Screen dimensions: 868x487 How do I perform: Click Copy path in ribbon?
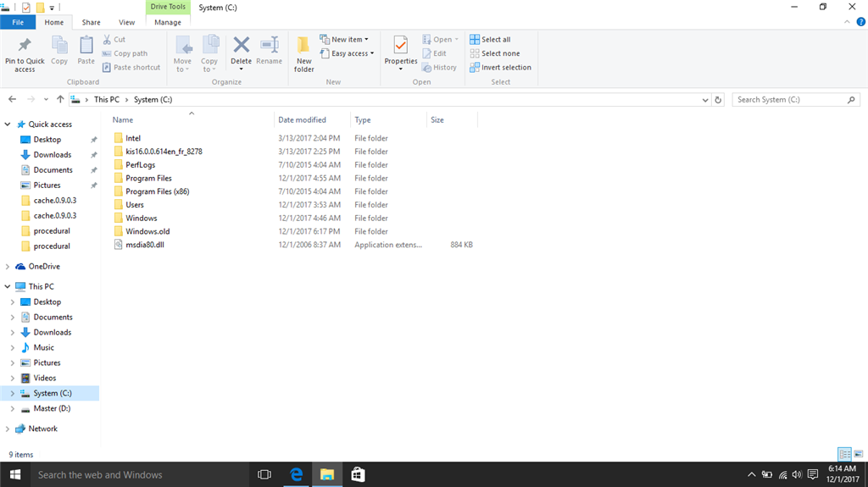point(125,53)
